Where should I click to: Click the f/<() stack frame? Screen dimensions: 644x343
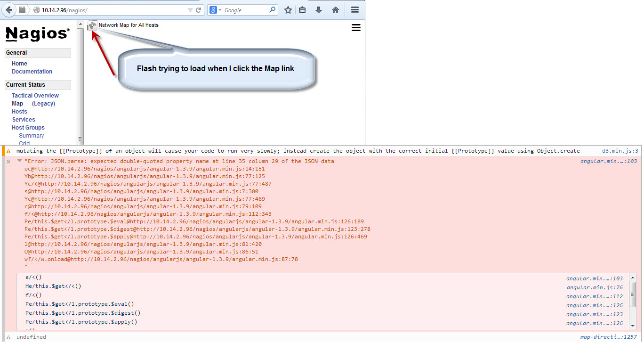(33, 295)
